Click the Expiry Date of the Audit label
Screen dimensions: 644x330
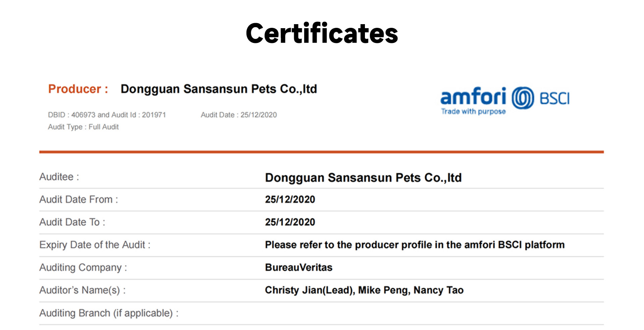pos(95,245)
